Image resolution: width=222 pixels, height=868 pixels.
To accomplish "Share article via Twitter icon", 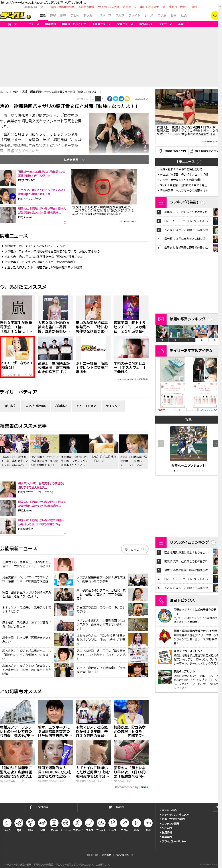I will point(115,99).
